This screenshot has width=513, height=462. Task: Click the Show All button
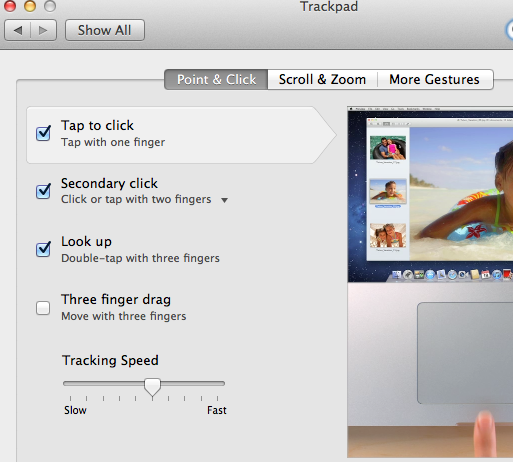coord(105,30)
